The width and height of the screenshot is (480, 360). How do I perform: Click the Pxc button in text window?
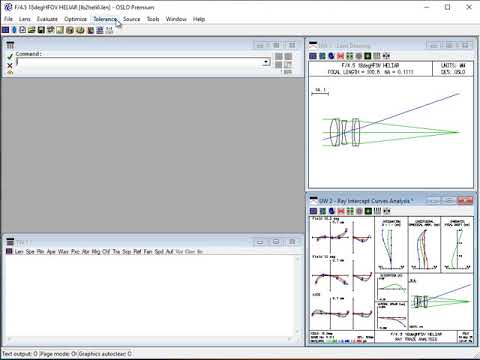pos(75,252)
